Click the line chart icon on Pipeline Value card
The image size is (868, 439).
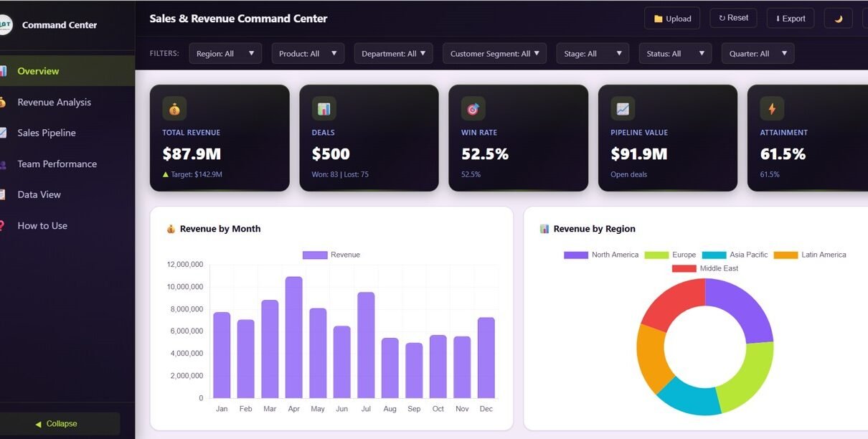623,108
